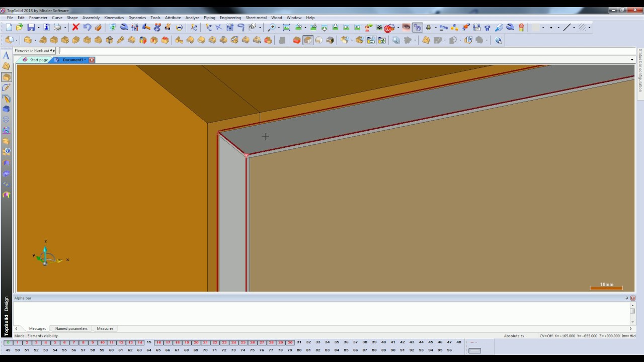Open the Sheet metal menu
The height and width of the screenshot is (362, 644).
(x=256, y=18)
